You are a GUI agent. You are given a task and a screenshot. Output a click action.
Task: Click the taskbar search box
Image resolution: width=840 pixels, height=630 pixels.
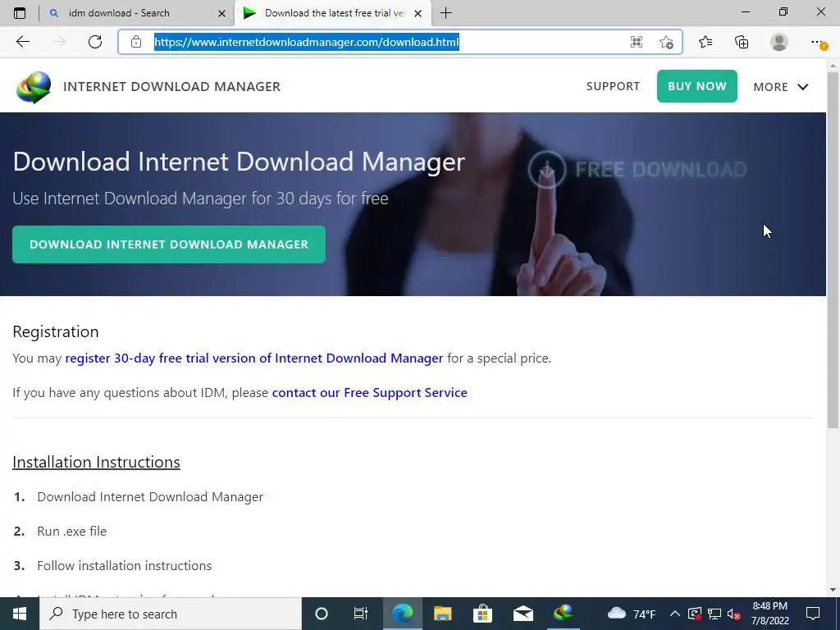point(171,614)
